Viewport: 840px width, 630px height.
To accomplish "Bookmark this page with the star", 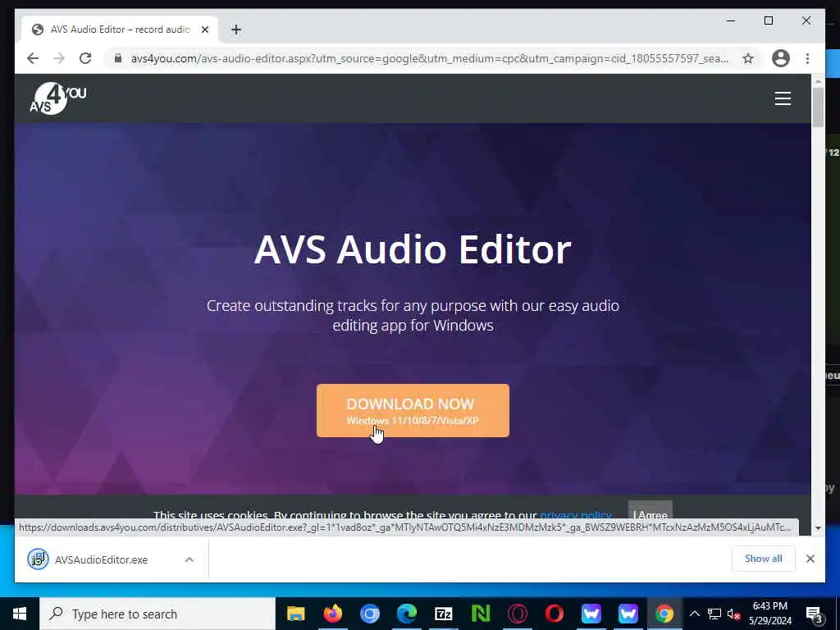I will pyautogui.click(x=748, y=58).
